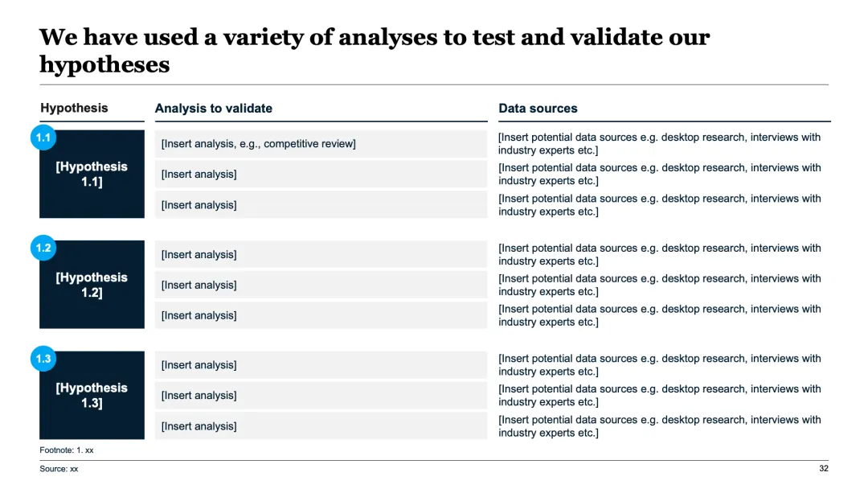This screenshot has width=868, height=489.
Task: Click first analysis row under Hypothesis 1.2
Action: click(x=321, y=255)
